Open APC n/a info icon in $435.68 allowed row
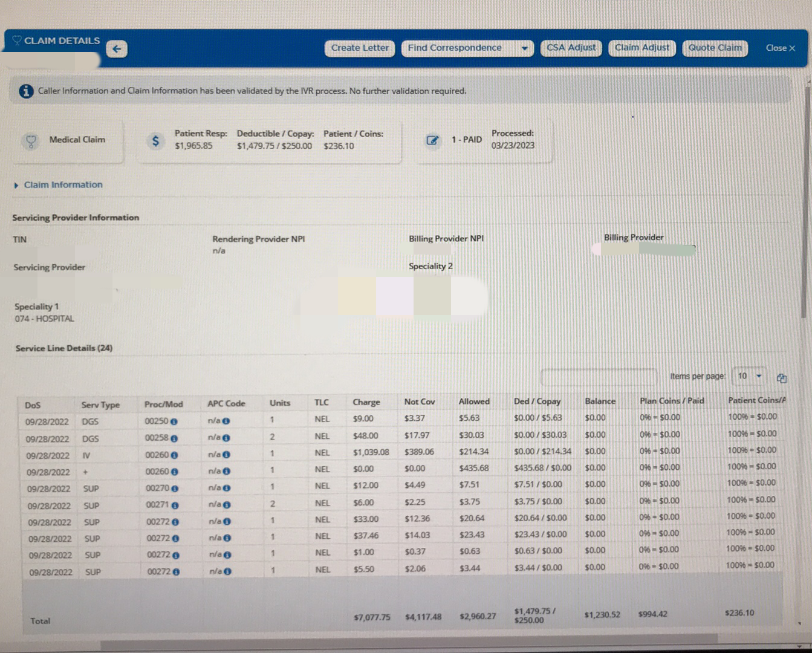This screenshot has width=812, height=653. (x=226, y=471)
